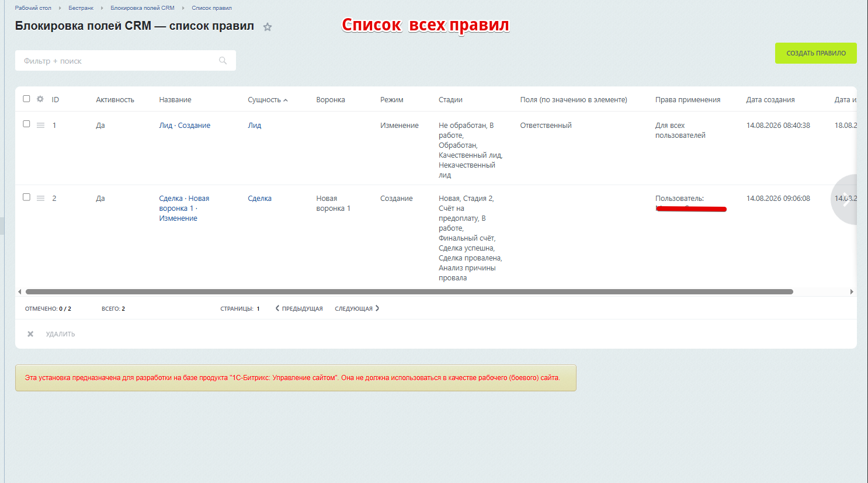Click the СОЗДАТЬ ПРАВИЛО button

[816, 53]
